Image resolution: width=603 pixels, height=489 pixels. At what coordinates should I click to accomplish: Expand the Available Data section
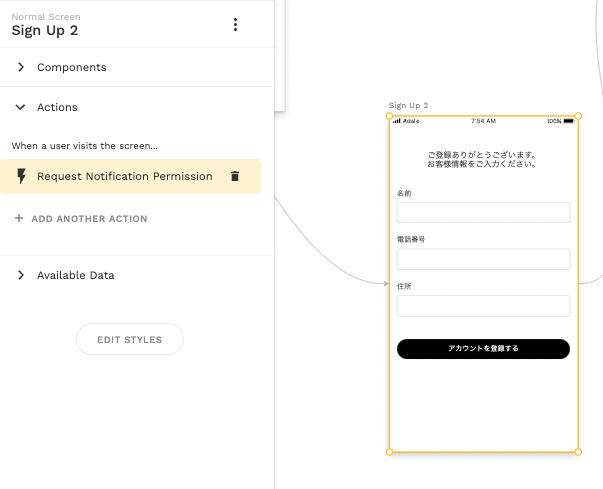[21, 275]
